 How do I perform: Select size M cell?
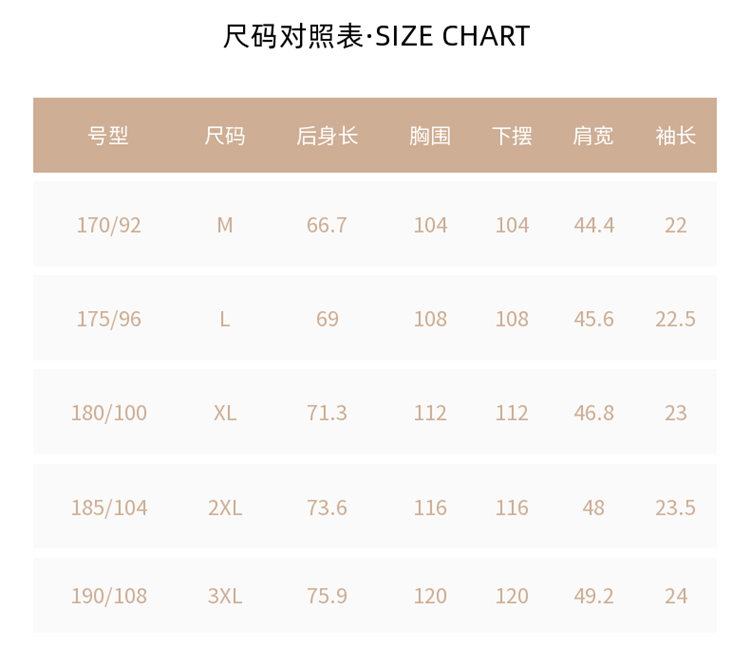[225, 225]
